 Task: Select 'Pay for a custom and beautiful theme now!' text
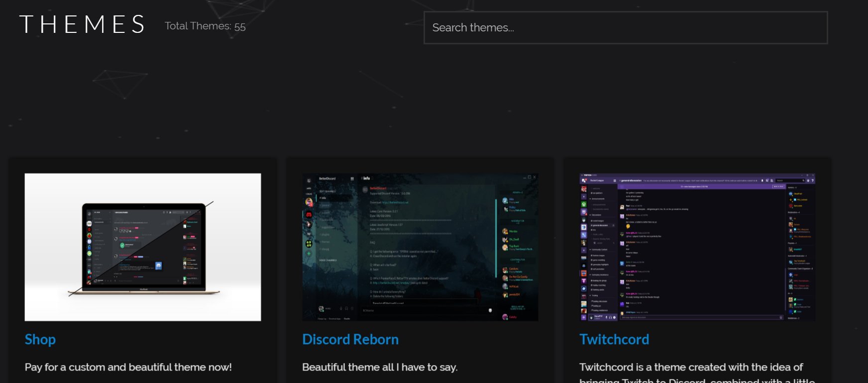[128, 368]
